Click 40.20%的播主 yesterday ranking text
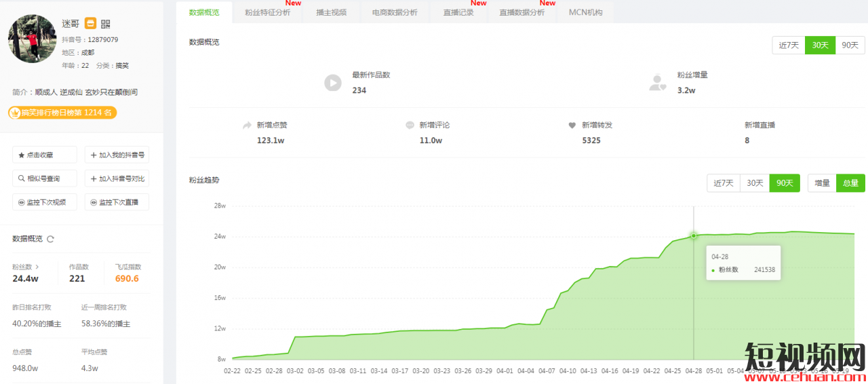The width and height of the screenshot is (868, 384). click(37, 324)
